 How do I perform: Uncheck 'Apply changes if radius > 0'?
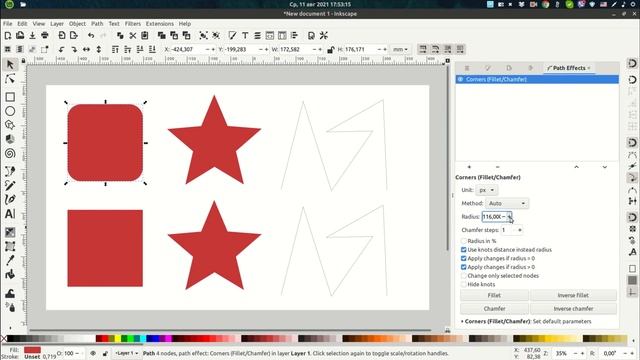[464, 267]
